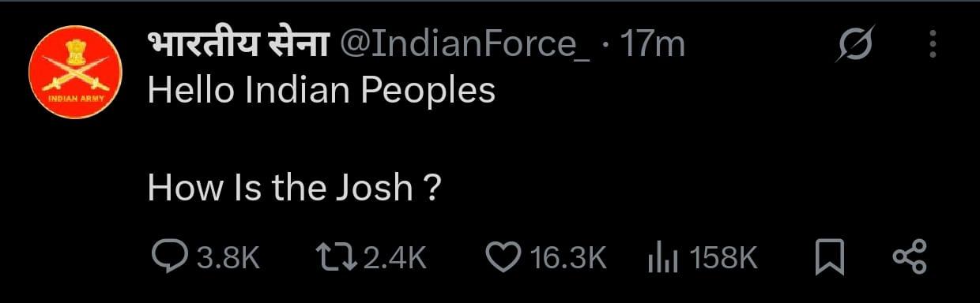This screenshot has height=303, width=980.
Task: Click the 158K views count
Action: point(724,258)
